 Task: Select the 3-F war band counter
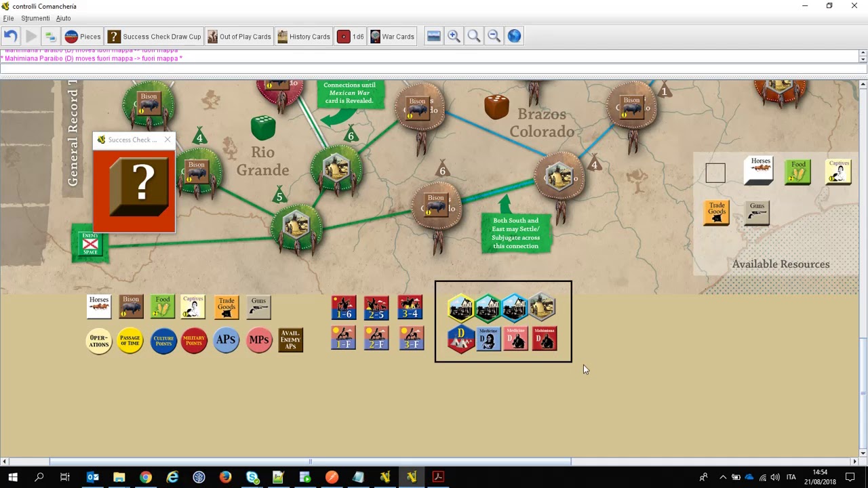(x=410, y=338)
